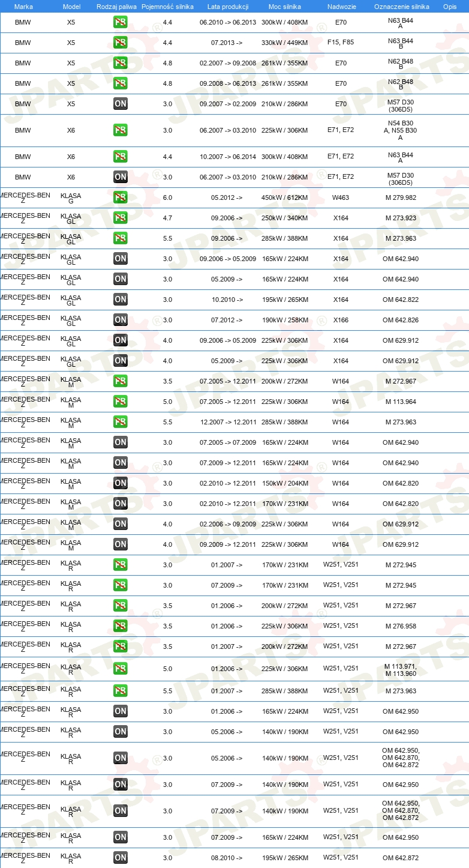469x868 pixels.
Task: Click the Marka column header
Action: coord(23,7)
